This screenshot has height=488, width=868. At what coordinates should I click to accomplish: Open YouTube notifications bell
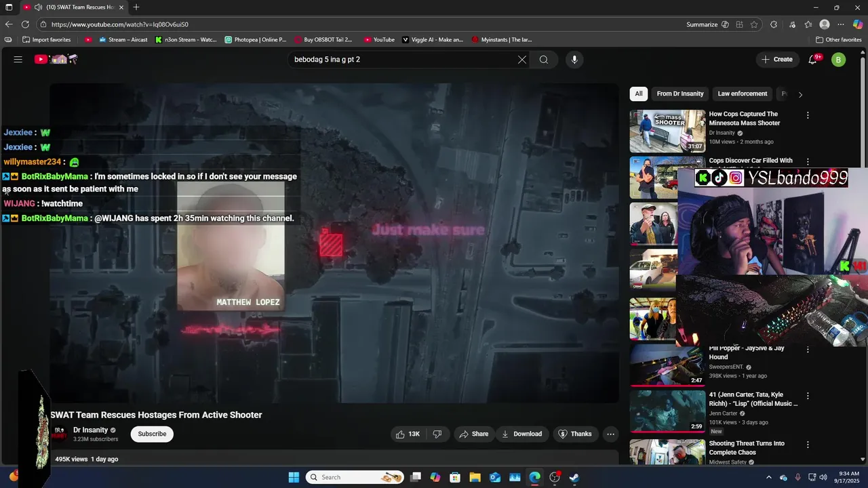(x=813, y=60)
